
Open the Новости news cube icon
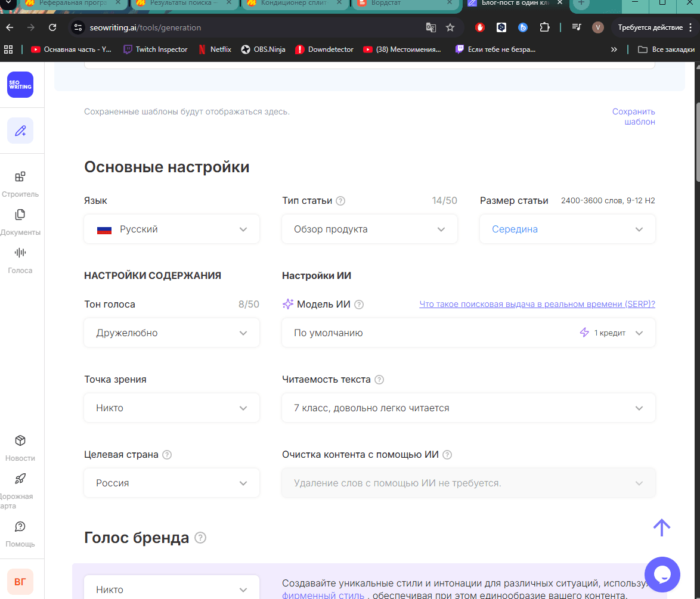(x=20, y=440)
